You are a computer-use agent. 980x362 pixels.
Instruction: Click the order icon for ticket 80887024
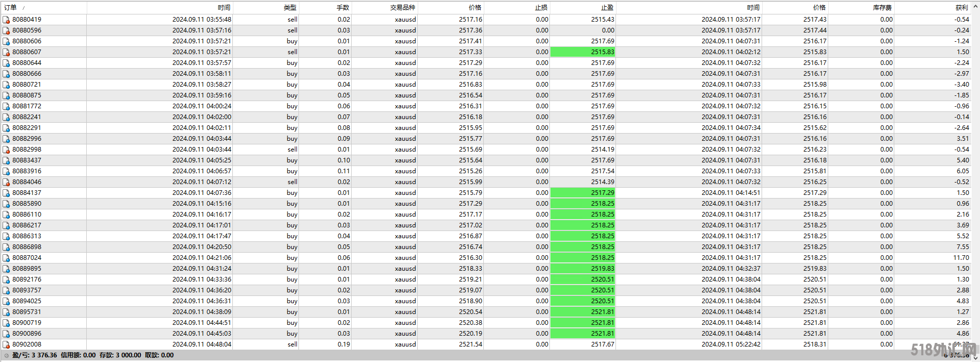click(6, 258)
